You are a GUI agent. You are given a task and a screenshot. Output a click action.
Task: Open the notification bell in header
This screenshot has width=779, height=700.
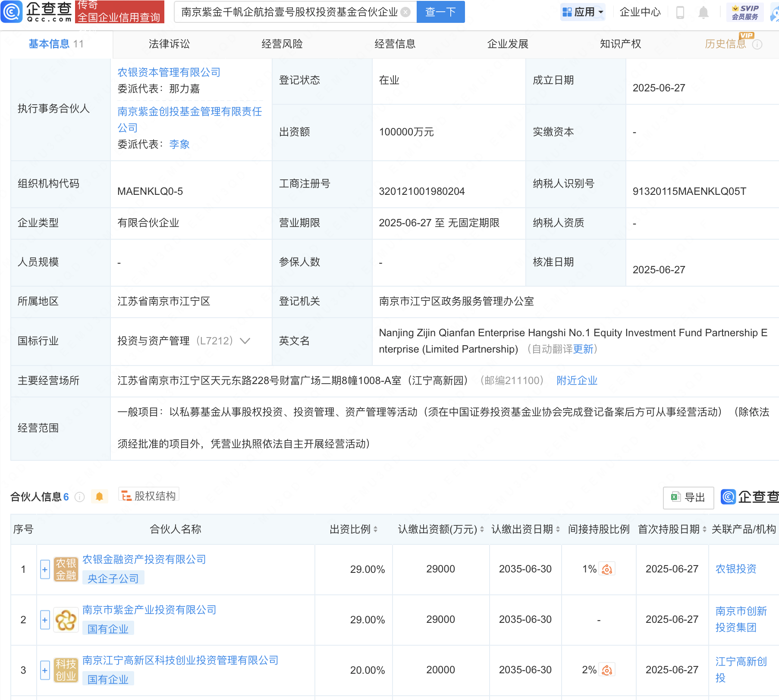pyautogui.click(x=704, y=12)
